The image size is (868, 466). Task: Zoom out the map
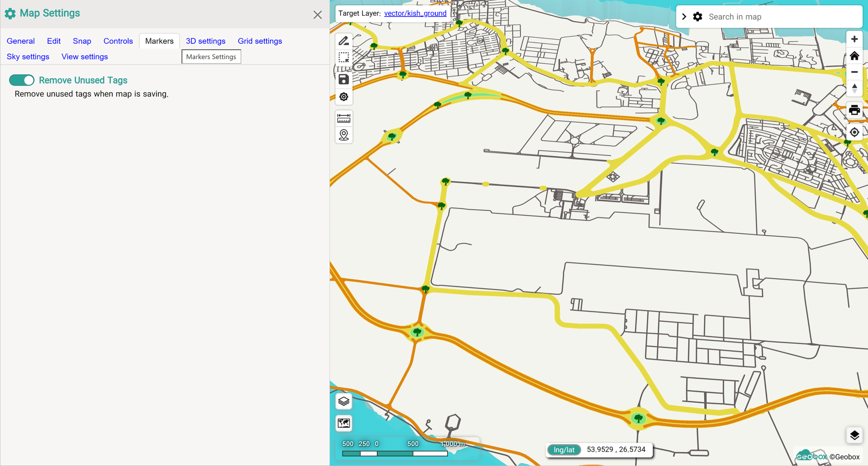point(854,72)
